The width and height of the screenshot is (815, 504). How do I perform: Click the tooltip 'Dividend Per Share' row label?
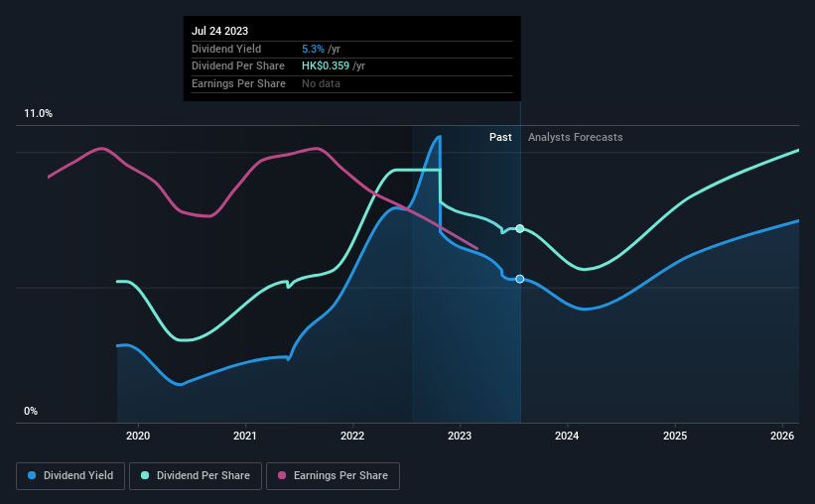tap(238, 66)
